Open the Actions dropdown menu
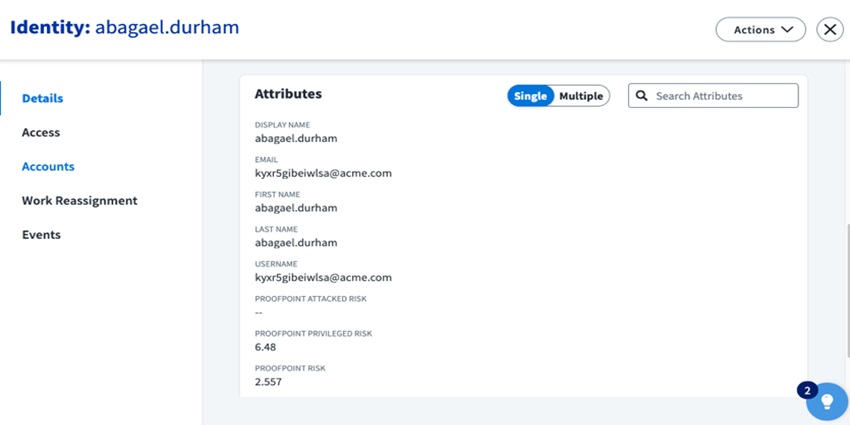Viewport: 850px width, 425px height. coord(760,30)
